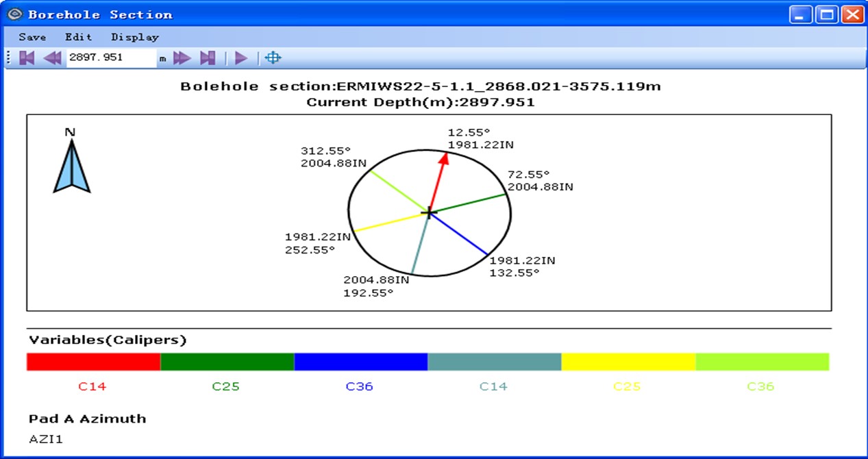The image size is (868, 459).
Task: Click the Borehole Section window icon
Action: coord(14,14)
